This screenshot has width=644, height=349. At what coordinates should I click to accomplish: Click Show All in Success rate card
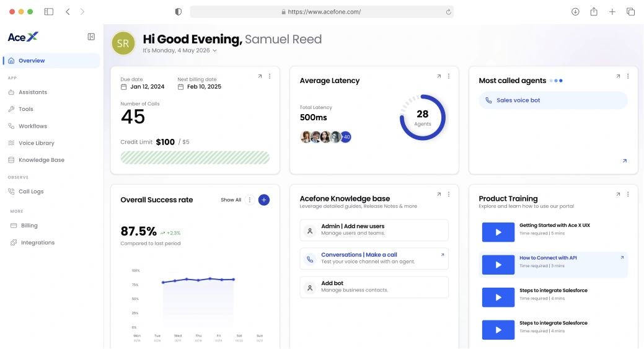click(231, 200)
